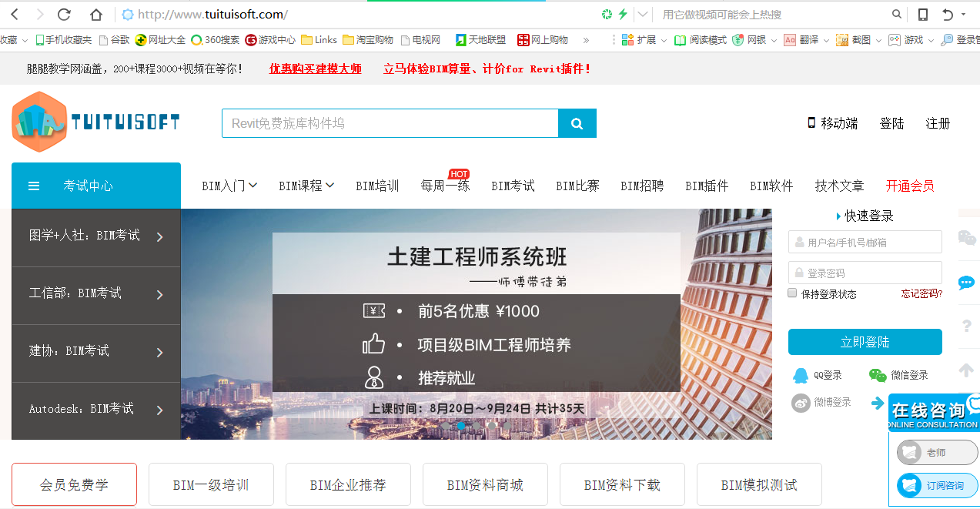Open the 技术文章 menu item
Image resolution: width=980 pixels, height=509 pixels.
click(x=839, y=186)
